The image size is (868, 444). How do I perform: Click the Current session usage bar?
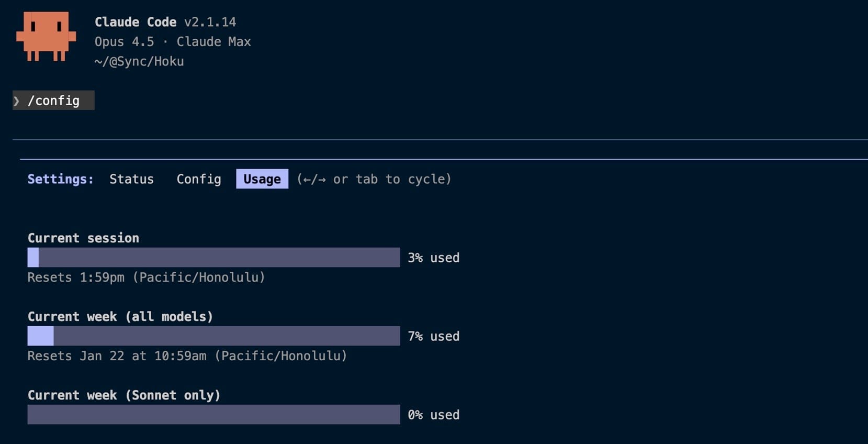213,258
